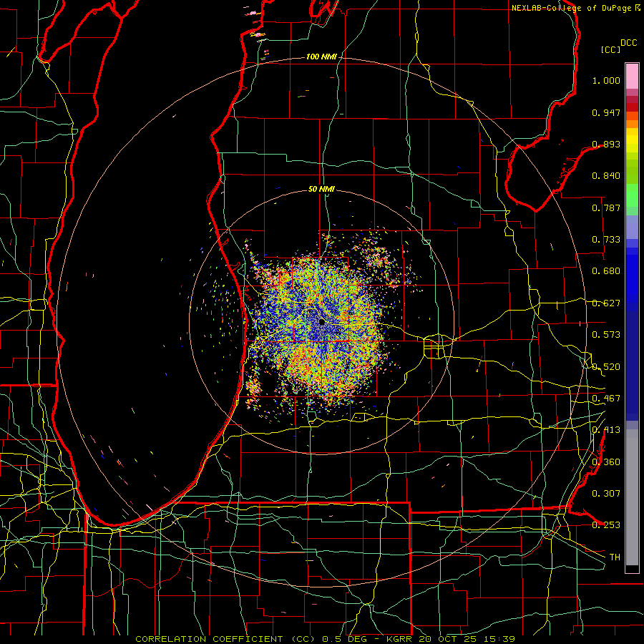Click the 20 OCT 25 date in the caption
Viewport: 644px width, 644px height.
point(447,639)
